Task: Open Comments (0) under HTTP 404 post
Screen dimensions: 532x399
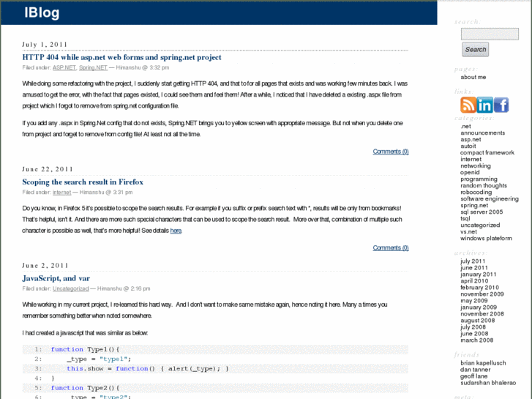Action: click(390, 152)
